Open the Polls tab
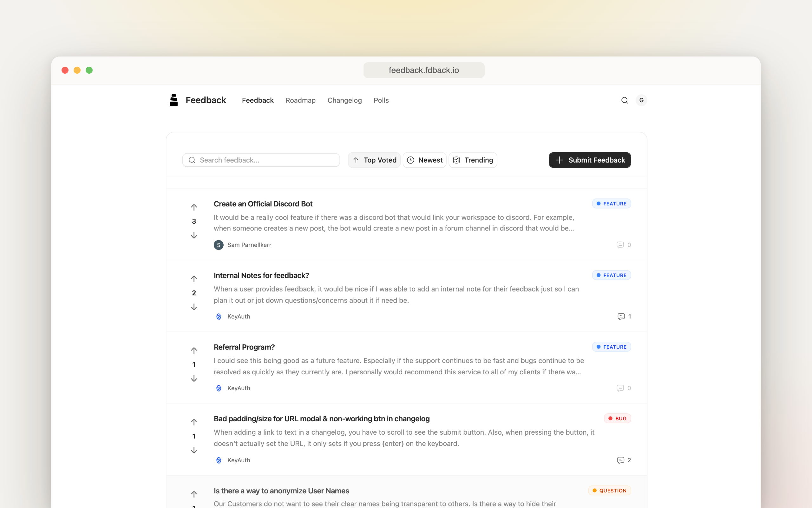The height and width of the screenshot is (508, 812). coord(381,100)
